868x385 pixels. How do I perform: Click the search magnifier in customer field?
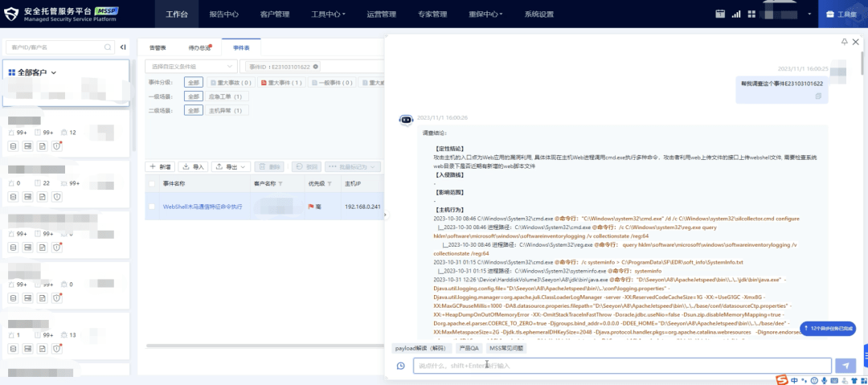(108, 47)
